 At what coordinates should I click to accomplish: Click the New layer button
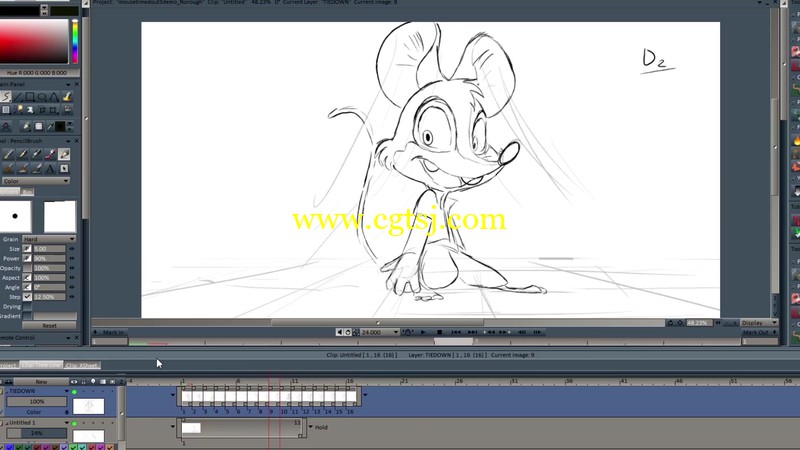[x=41, y=382]
